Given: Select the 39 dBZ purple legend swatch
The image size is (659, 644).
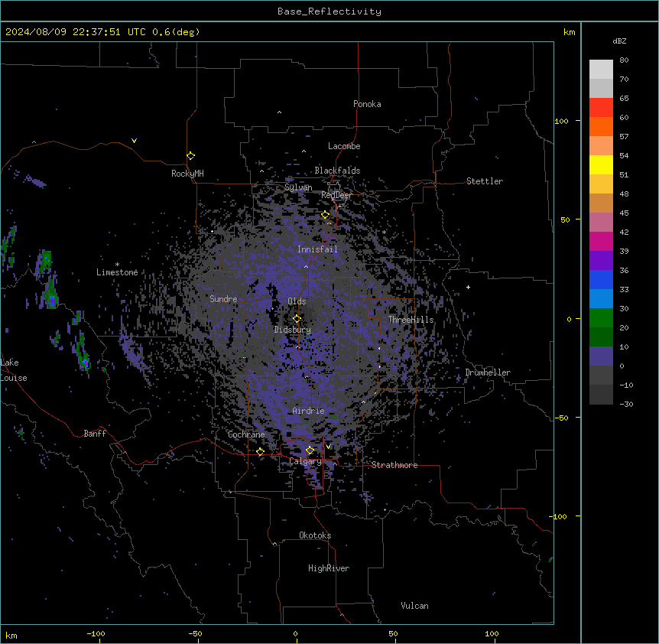Looking at the screenshot, I should click(601, 261).
